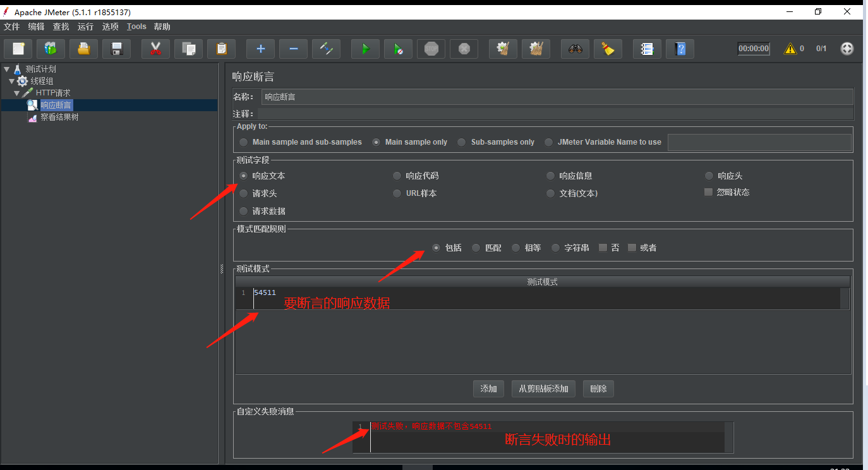This screenshot has width=868, height=470.
Task: Click the yellow warning triangle log icon
Action: point(790,49)
